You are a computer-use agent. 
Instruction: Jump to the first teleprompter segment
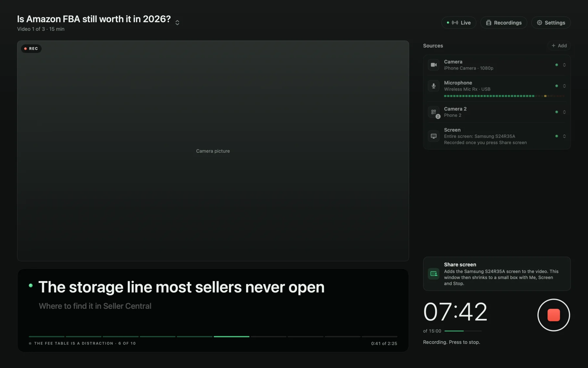(46, 336)
